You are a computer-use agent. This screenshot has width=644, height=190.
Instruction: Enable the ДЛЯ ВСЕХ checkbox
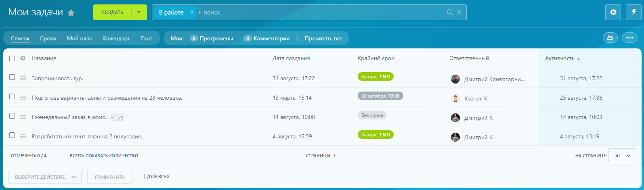[x=142, y=176]
